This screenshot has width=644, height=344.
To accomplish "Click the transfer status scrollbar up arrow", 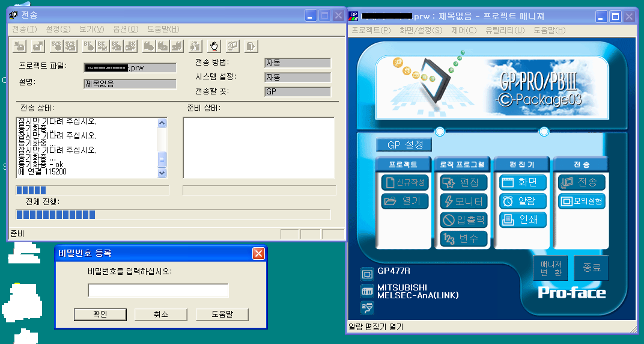I will tap(162, 123).
